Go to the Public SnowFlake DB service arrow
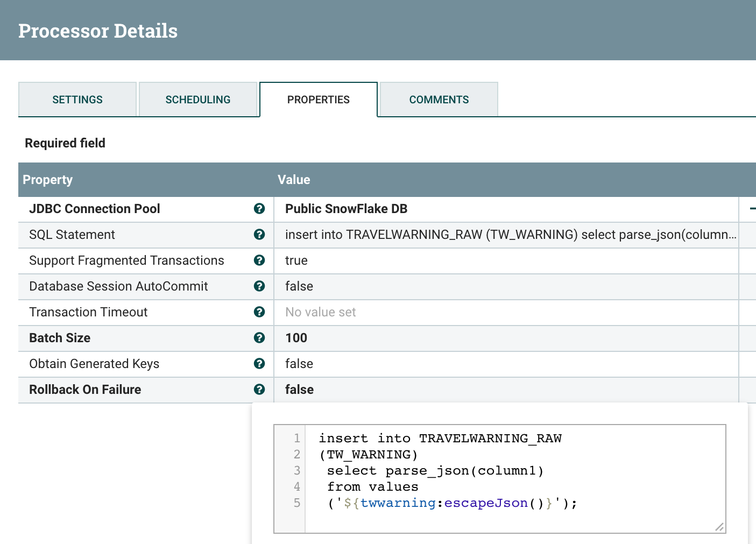Image resolution: width=756 pixels, height=544 pixels. (x=752, y=209)
